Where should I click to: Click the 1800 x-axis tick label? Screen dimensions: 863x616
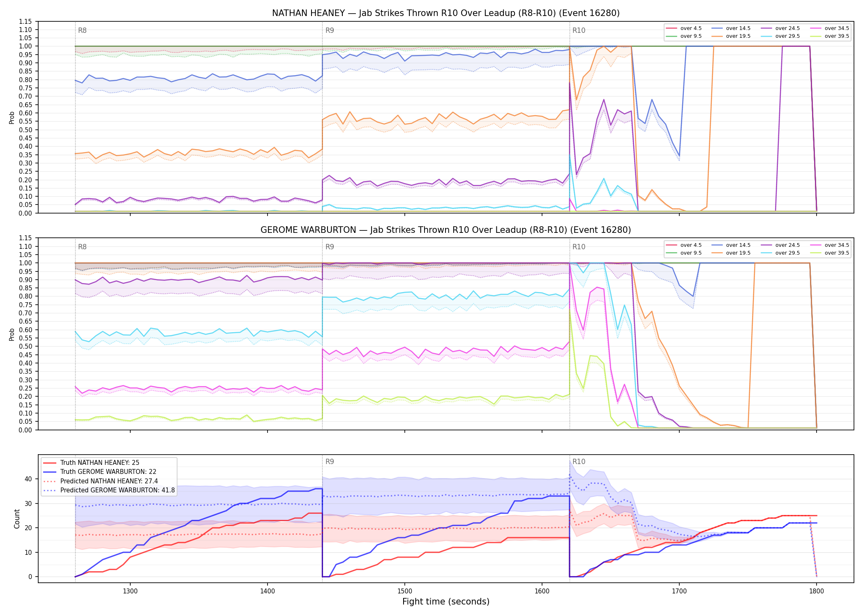[x=817, y=591]
